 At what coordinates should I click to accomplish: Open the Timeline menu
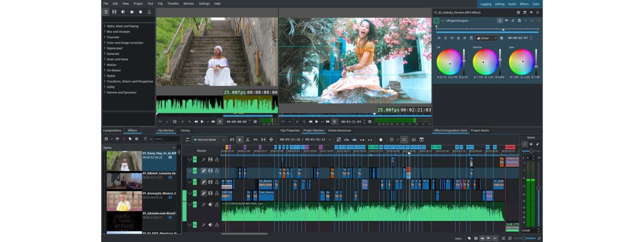point(173,4)
